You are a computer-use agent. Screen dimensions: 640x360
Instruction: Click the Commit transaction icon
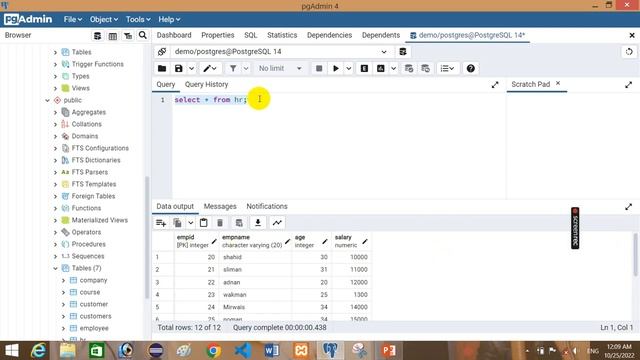(409, 69)
